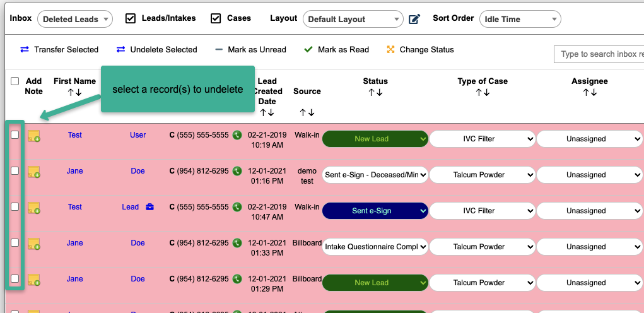The height and width of the screenshot is (313, 644).
Task: Click Transfer Selected
Action: coord(59,50)
